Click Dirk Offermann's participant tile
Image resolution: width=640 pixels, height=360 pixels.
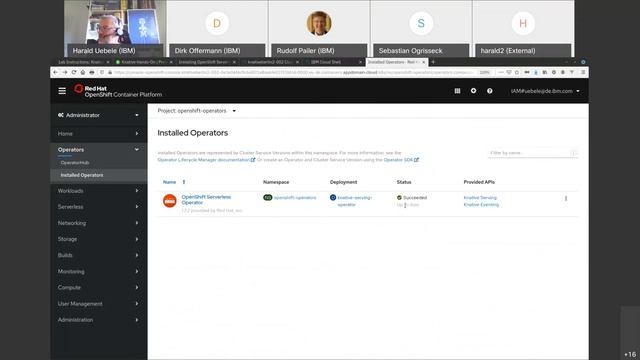(x=217, y=28)
